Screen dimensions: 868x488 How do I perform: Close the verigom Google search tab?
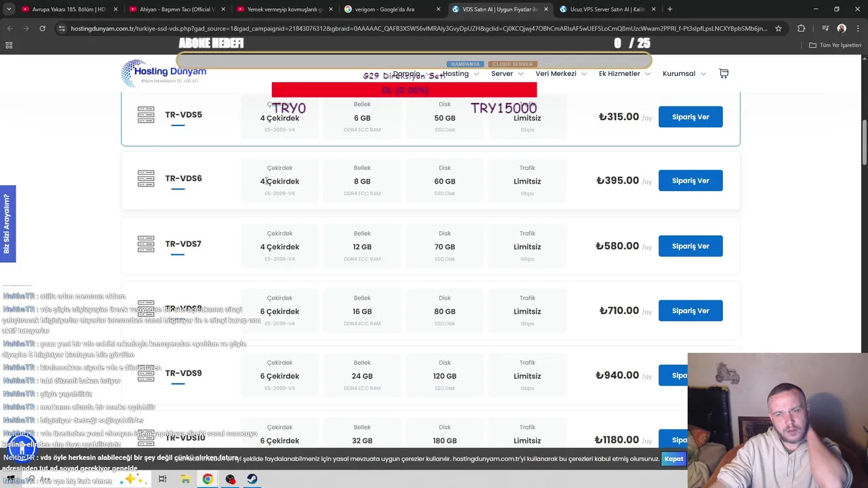(438, 9)
